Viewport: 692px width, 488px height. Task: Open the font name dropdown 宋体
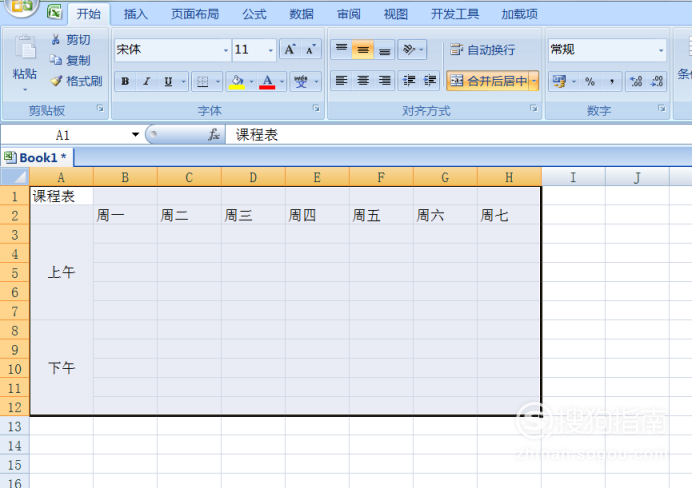pyautogui.click(x=226, y=50)
